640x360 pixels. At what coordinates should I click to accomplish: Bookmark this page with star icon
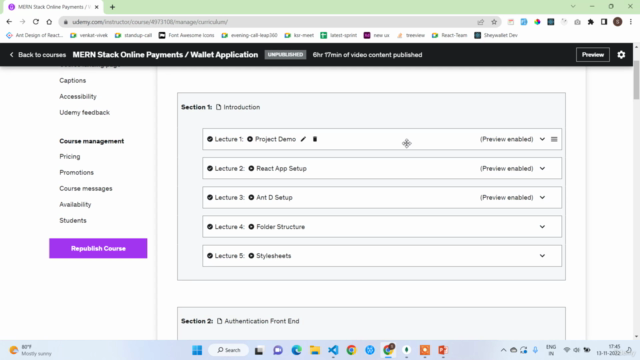(x=494, y=22)
